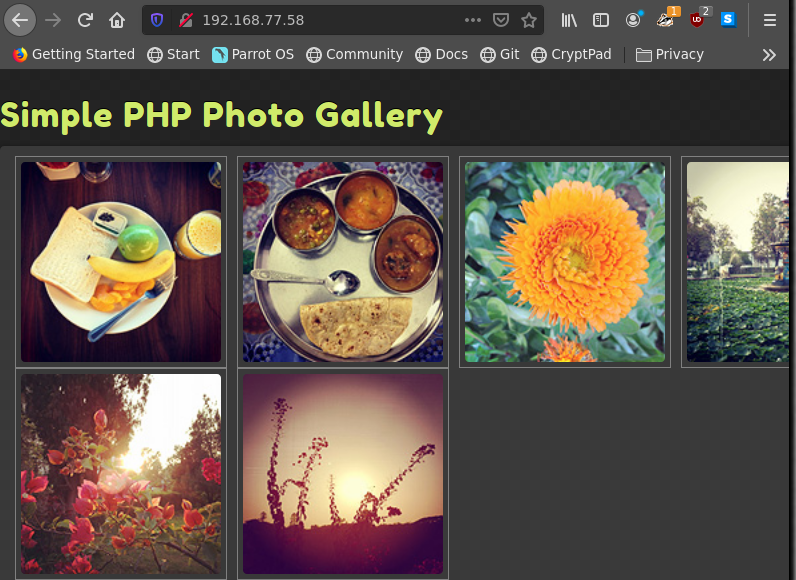Open the CryptPad bookmark link

[x=571, y=55]
